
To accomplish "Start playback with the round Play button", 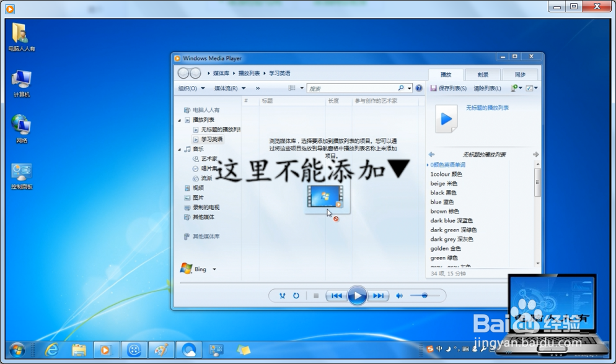I will (357, 296).
